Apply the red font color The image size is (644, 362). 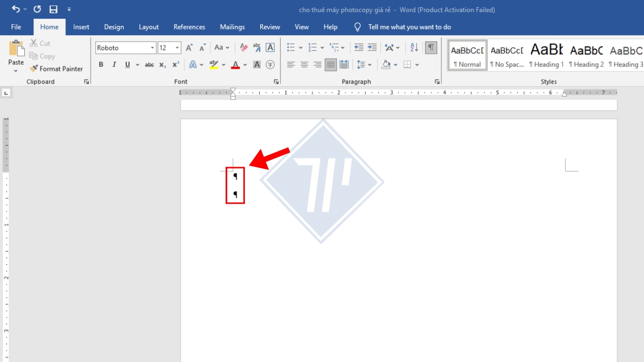[x=236, y=65]
